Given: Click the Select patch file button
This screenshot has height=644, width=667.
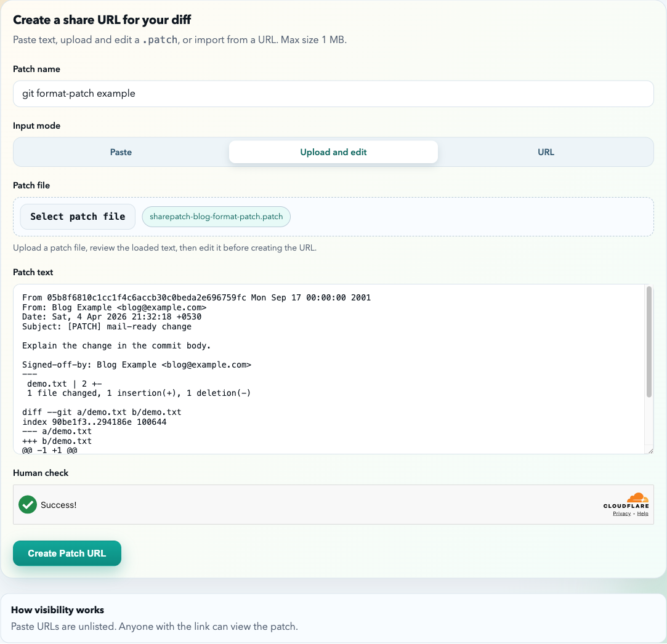Looking at the screenshot, I should coord(78,216).
